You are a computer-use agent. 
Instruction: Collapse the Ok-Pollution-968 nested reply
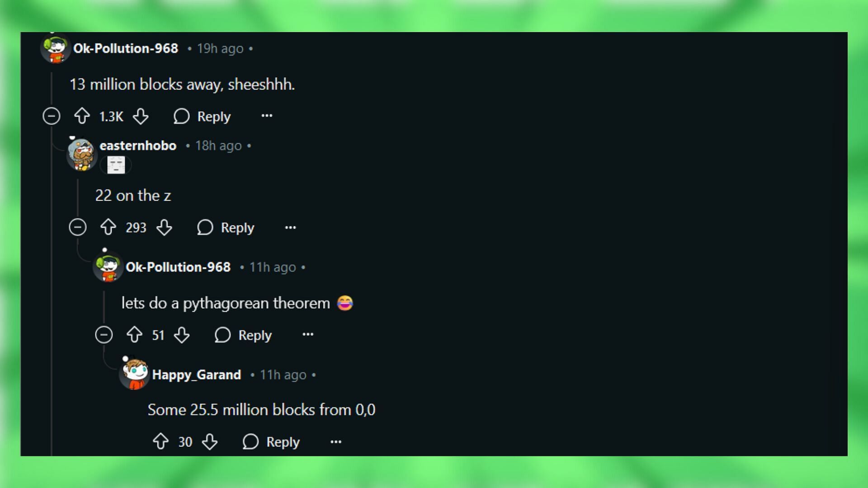[x=104, y=335]
